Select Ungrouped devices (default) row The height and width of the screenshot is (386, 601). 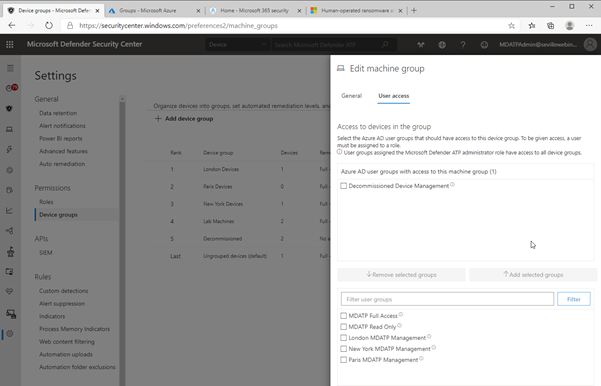click(x=238, y=256)
